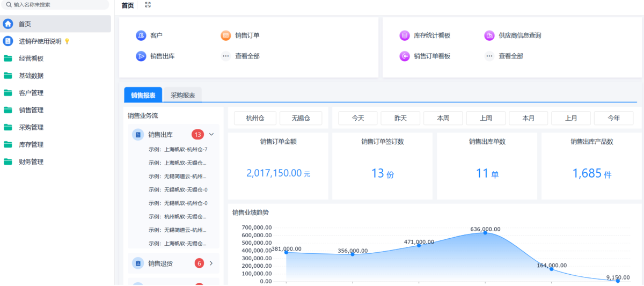The image size is (644, 286).
Task: Click the 销售业绩趋势 chart title
Action: 251,212
